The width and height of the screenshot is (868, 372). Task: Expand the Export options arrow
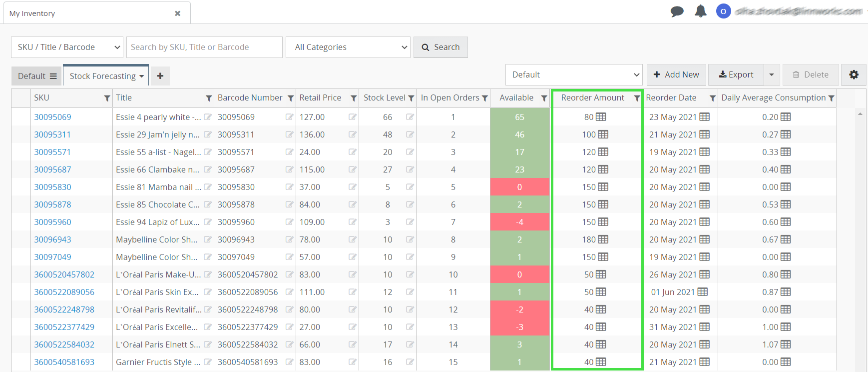(772, 74)
